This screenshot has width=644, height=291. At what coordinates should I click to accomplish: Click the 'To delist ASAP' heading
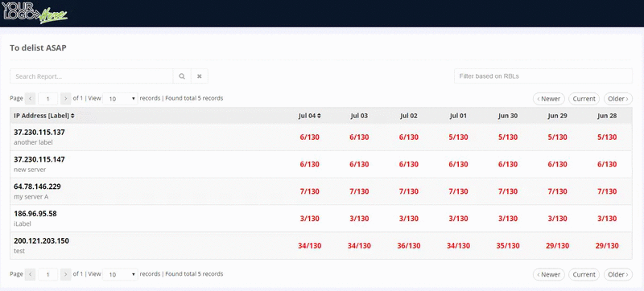click(x=38, y=48)
